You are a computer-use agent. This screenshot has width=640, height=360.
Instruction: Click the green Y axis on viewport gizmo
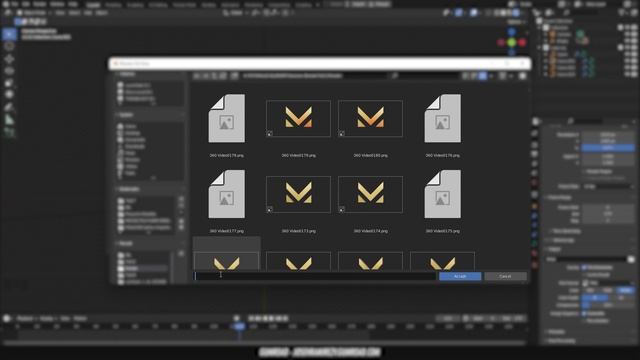pos(512,42)
